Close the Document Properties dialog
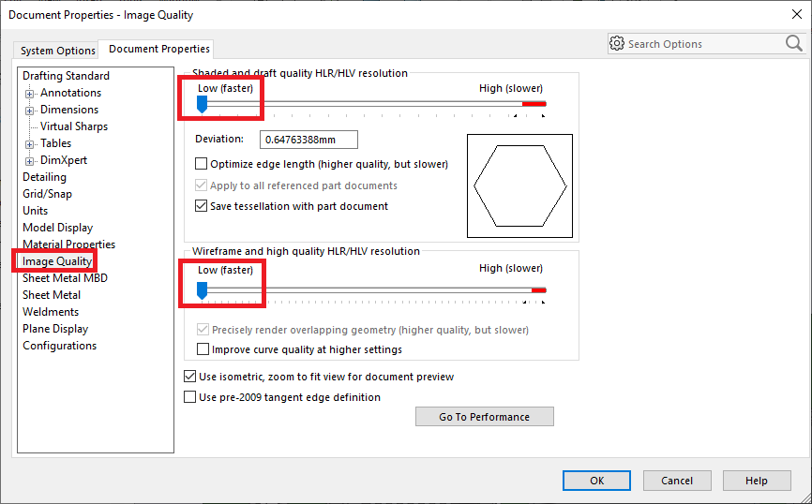812x504 pixels. click(x=793, y=14)
